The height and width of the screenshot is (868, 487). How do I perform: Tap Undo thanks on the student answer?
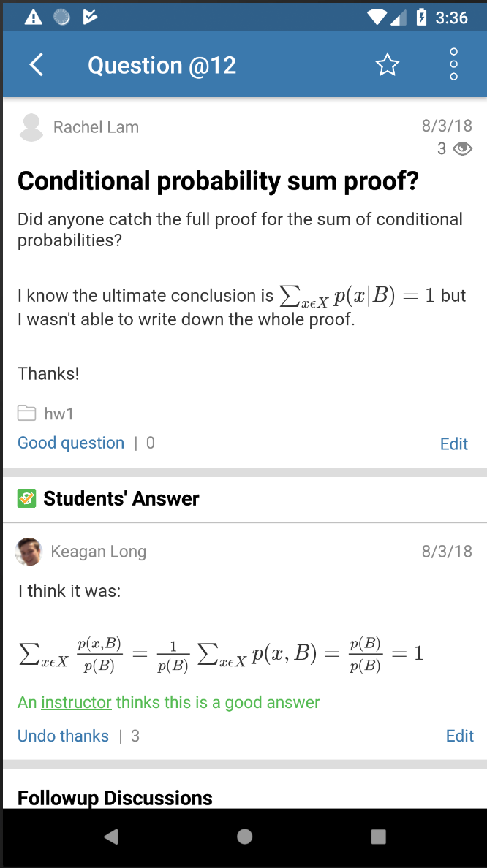pos(63,736)
